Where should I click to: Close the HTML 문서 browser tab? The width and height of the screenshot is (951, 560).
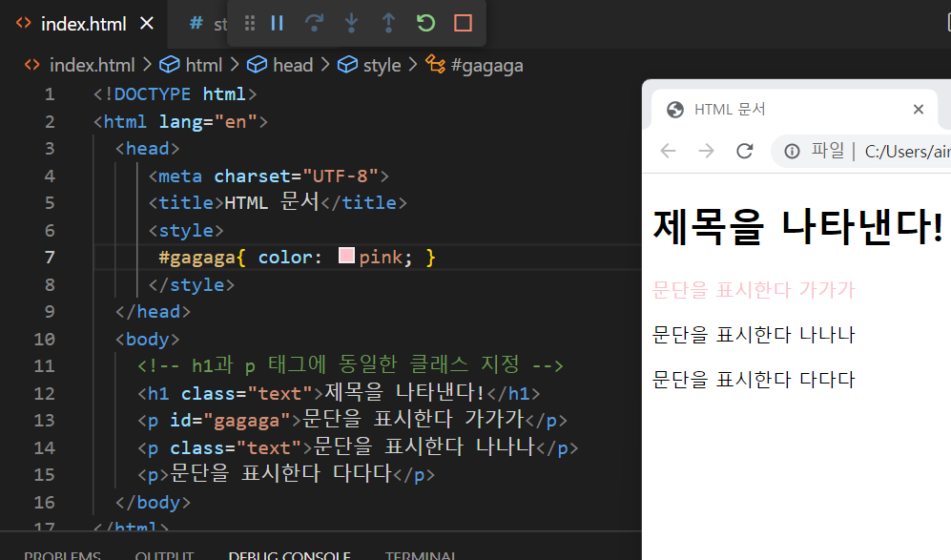coord(919,109)
